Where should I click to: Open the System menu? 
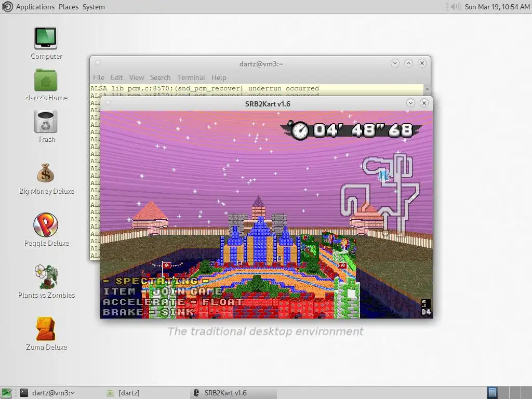pyautogui.click(x=94, y=7)
